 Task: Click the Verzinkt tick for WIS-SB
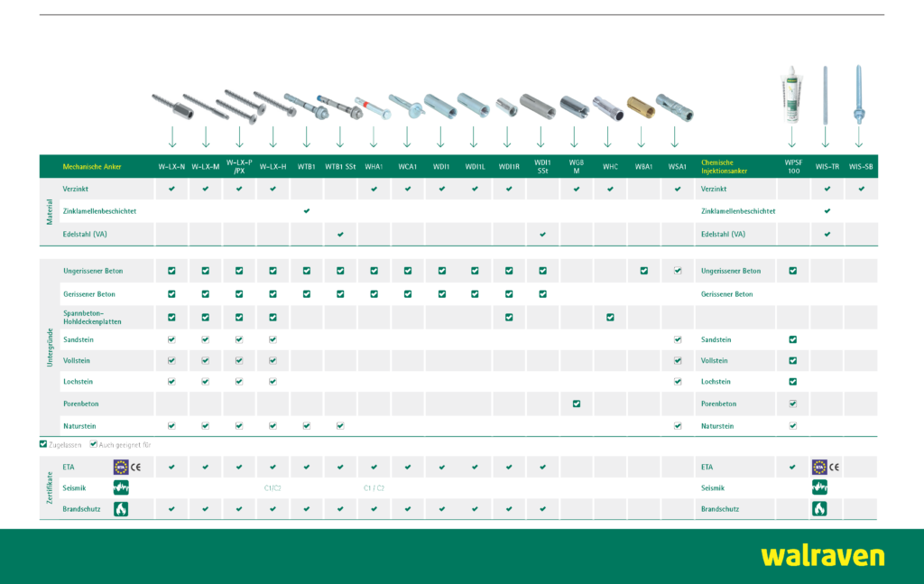pos(862,190)
